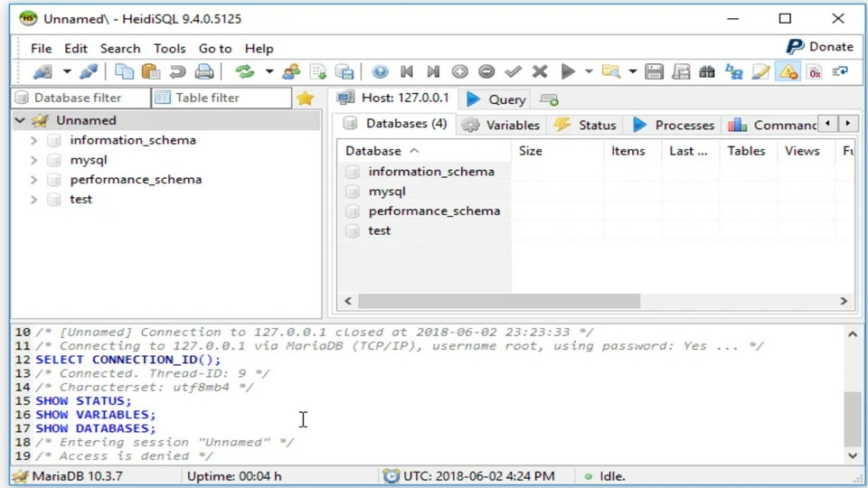Click the Delete row minus icon
Image resolution: width=868 pixels, height=488 pixels.
pos(486,72)
